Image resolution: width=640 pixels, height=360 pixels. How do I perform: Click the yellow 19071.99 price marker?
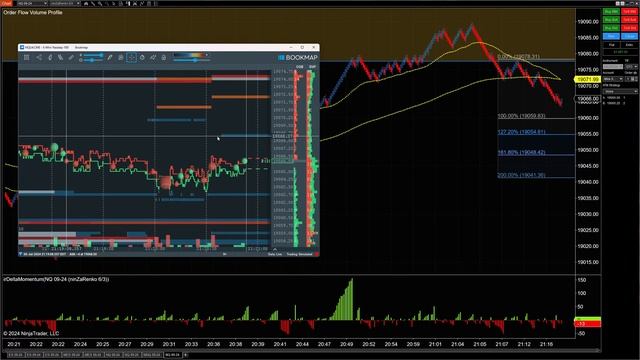[588, 79]
